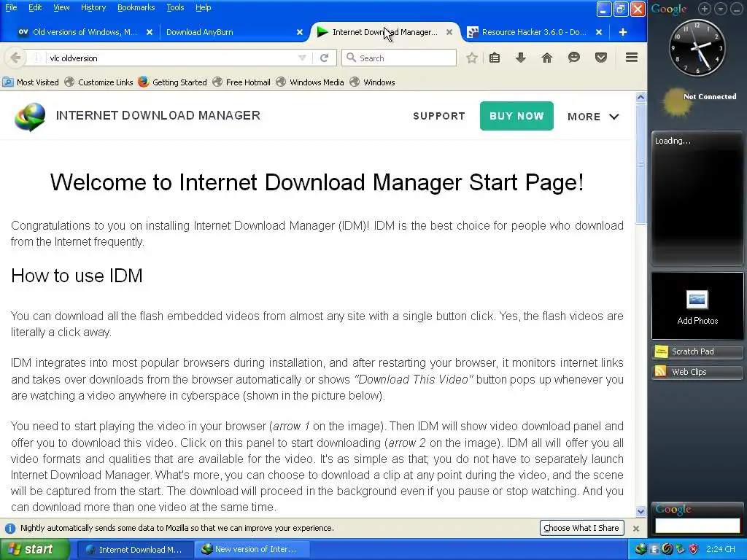Open the bookmarks list icon
Screen dimensions: 747x560
[x=495, y=58]
